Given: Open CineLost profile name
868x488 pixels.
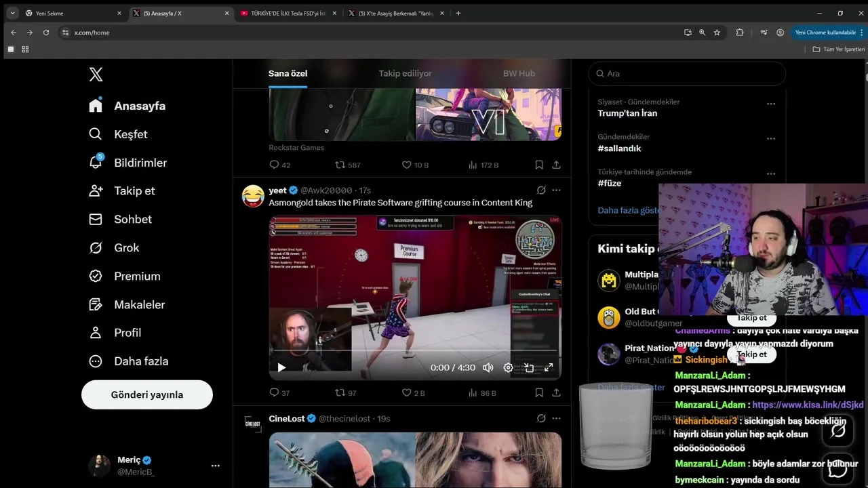Looking at the screenshot, I should pos(286,418).
